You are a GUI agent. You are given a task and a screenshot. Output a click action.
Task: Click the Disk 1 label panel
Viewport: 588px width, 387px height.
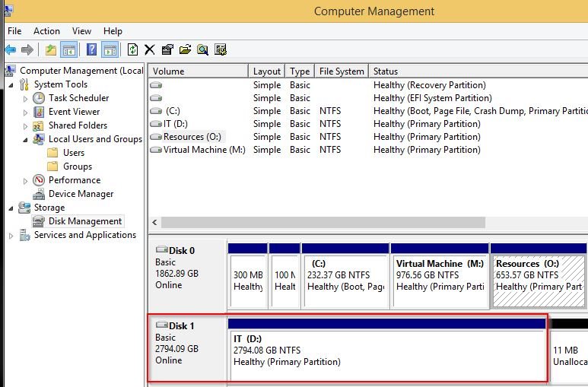coord(187,349)
